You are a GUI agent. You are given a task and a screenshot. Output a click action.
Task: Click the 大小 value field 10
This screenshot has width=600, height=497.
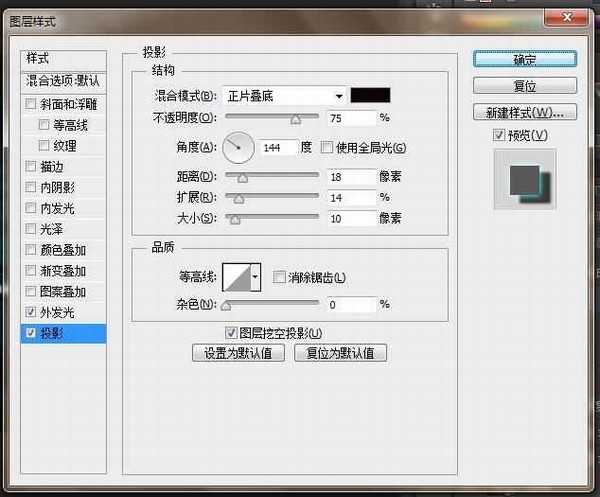pos(352,218)
